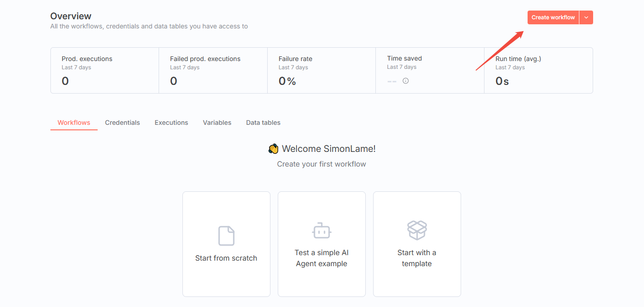Image resolution: width=644 pixels, height=307 pixels.
Task: Click the blank document icon for a scratch workflow
Action: pyautogui.click(x=226, y=236)
